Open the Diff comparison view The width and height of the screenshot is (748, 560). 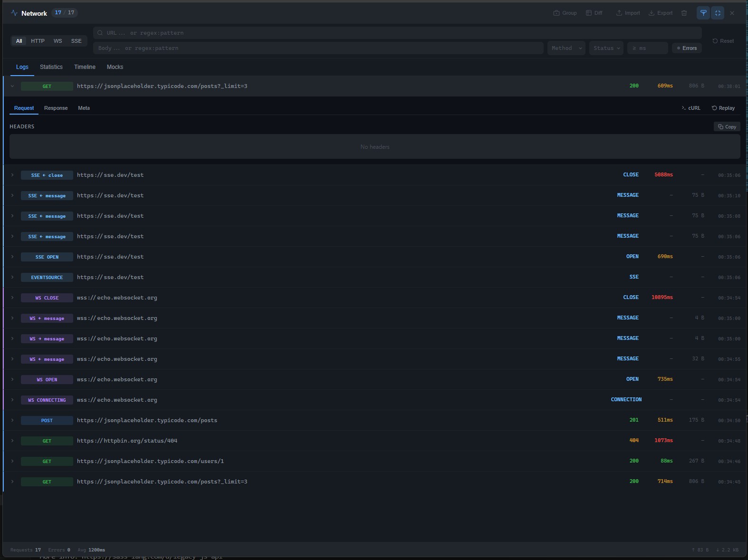(594, 13)
